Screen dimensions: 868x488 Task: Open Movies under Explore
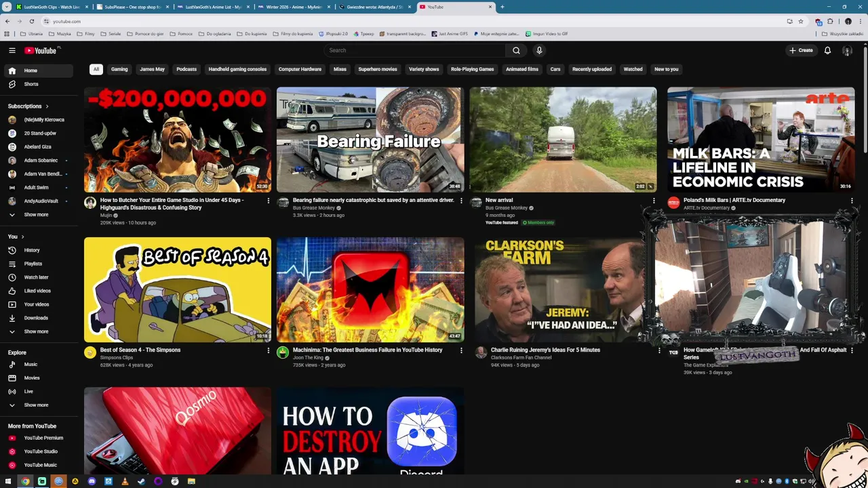[38, 378]
